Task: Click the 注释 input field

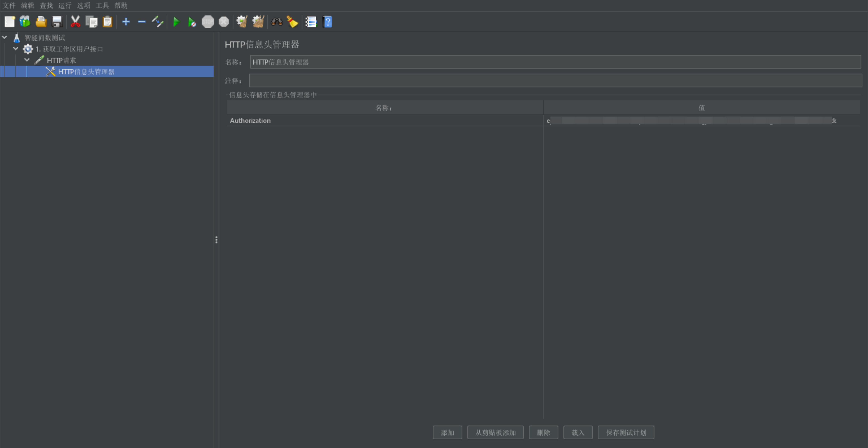Action: 555,81
